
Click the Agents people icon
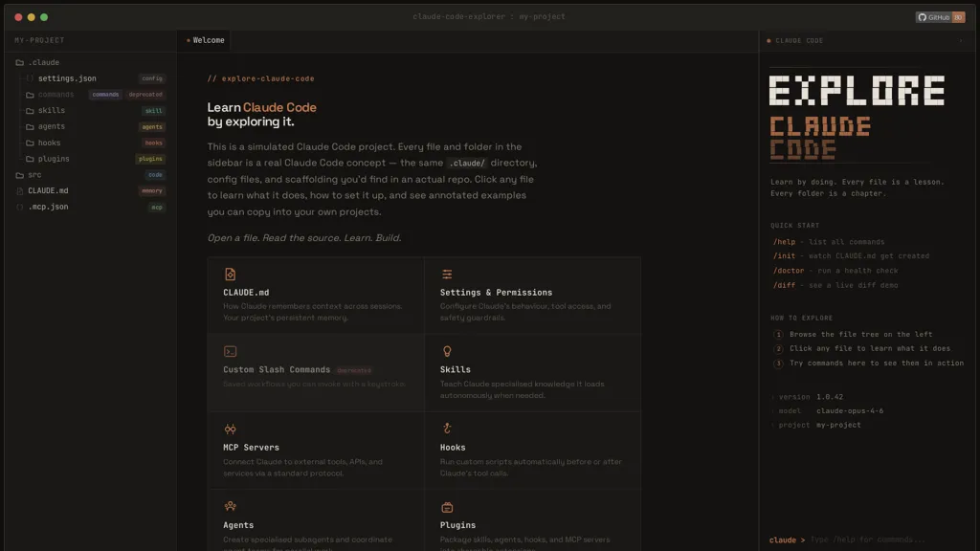pos(230,507)
